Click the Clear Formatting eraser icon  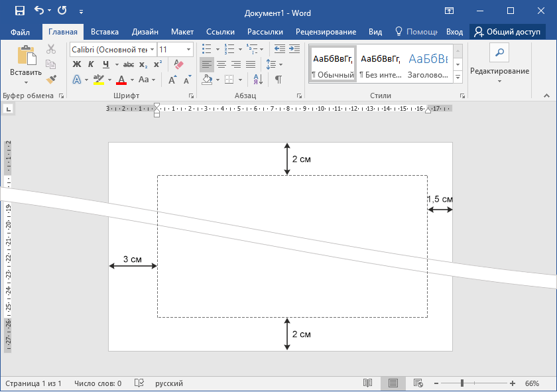178,64
